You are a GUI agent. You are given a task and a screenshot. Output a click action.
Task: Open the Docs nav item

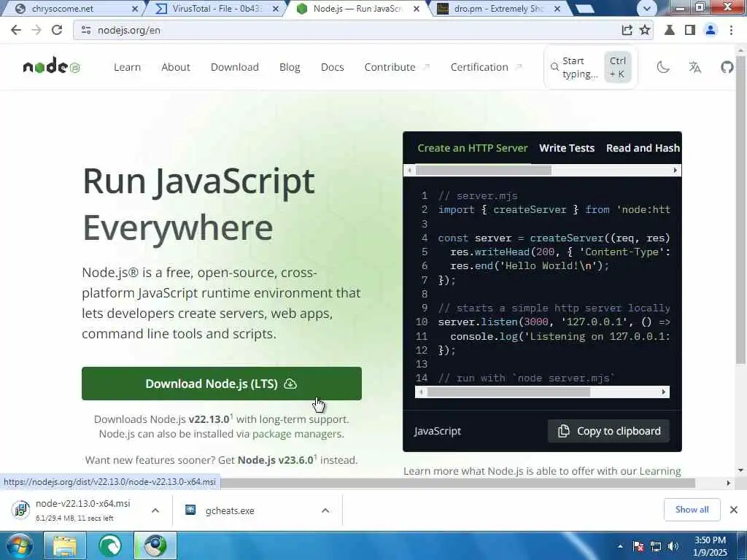pyautogui.click(x=333, y=67)
